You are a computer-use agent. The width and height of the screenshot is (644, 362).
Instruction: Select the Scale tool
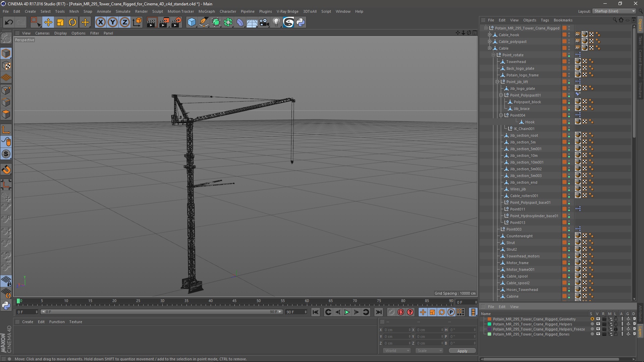click(60, 22)
